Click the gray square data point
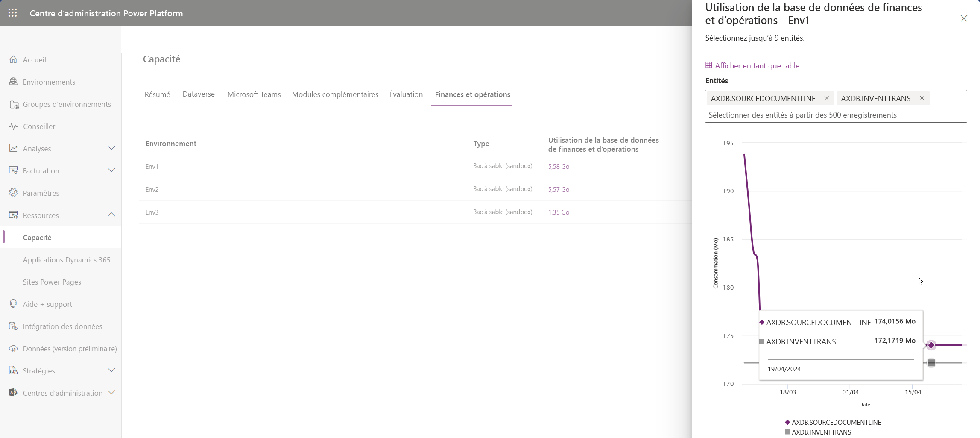Screen dimensions: 980x438 [931, 363]
